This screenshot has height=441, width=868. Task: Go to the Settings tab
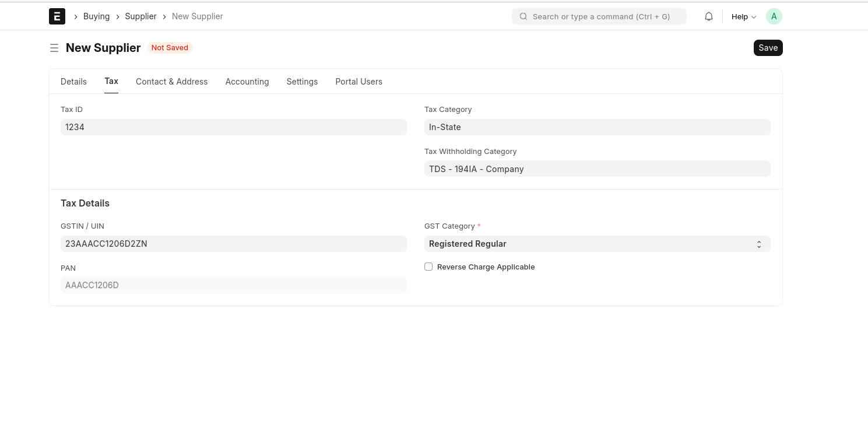pyautogui.click(x=302, y=82)
